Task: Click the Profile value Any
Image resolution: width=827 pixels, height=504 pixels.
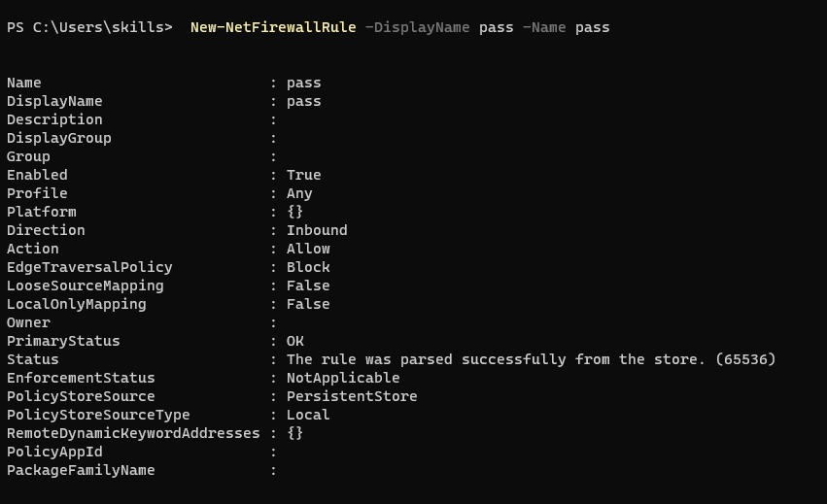Action: [299, 193]
